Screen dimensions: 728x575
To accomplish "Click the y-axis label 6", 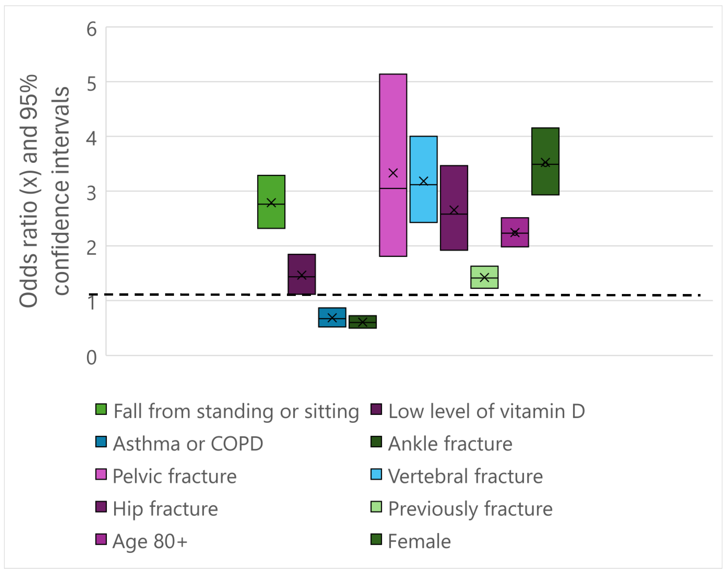I will [92, 29].
